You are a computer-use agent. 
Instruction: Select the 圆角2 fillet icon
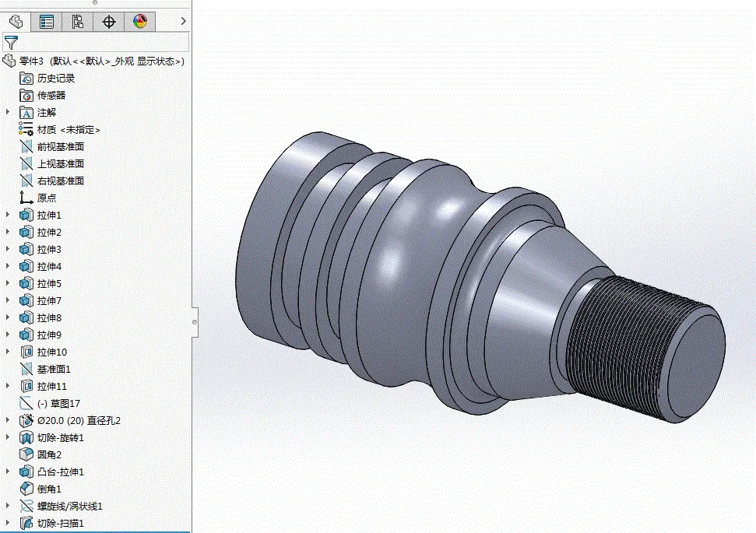26,454
